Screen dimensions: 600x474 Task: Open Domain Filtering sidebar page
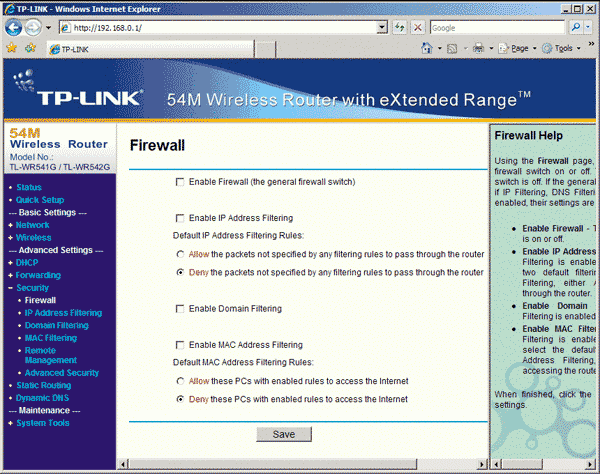57,326
